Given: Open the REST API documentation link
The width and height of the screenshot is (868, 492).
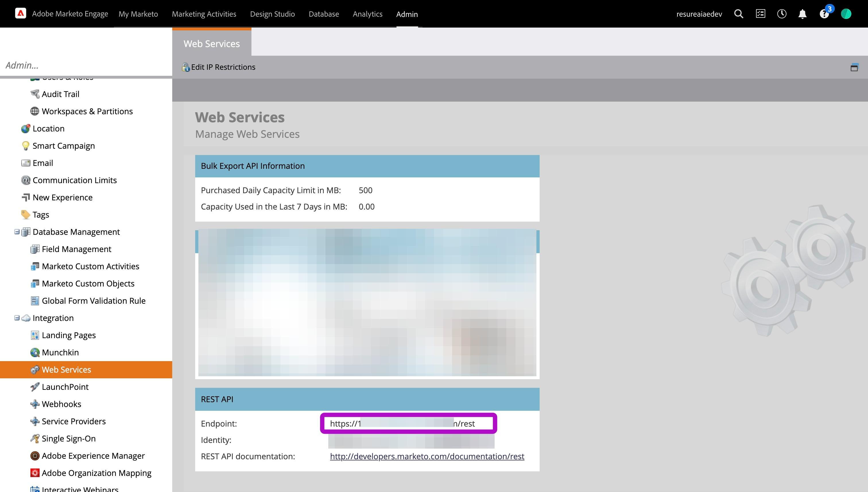Looking at the screenshot, I should pyautogui.click(x=427, y=456).
